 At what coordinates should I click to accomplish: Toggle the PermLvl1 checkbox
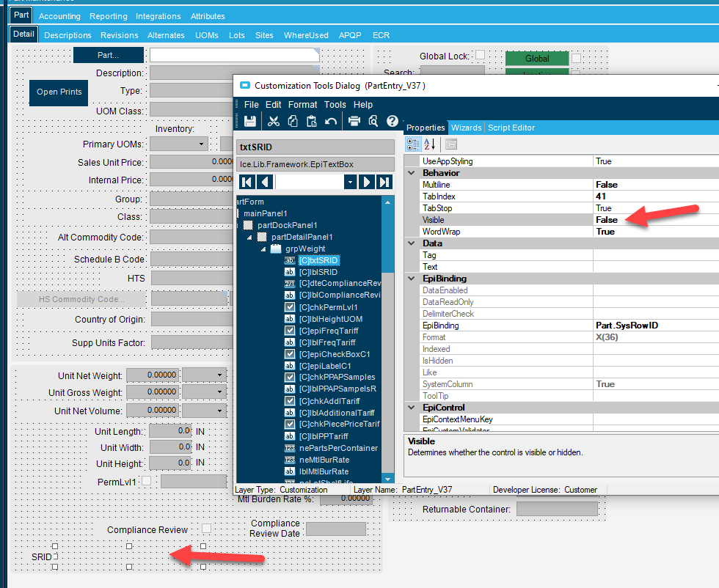pos(146,481)
